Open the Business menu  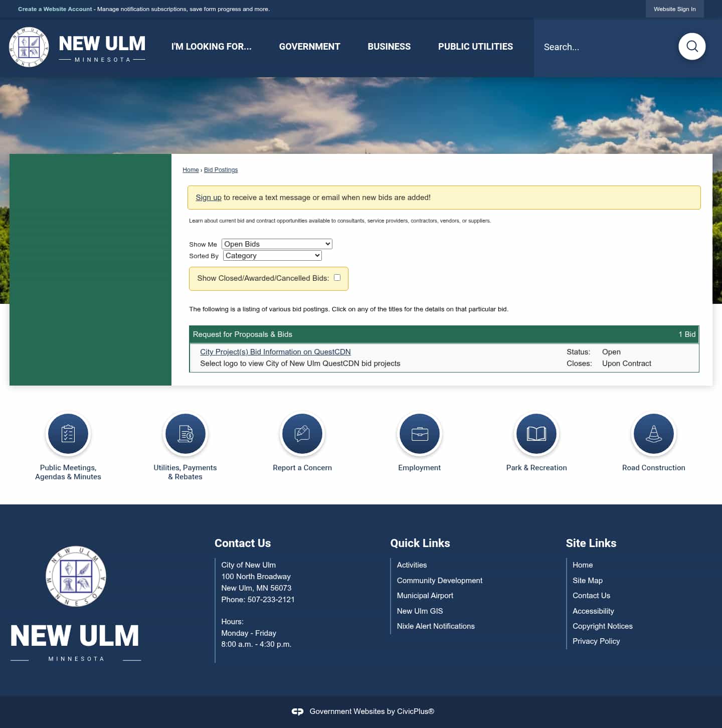pyautogui.click(x=389, y=47)
